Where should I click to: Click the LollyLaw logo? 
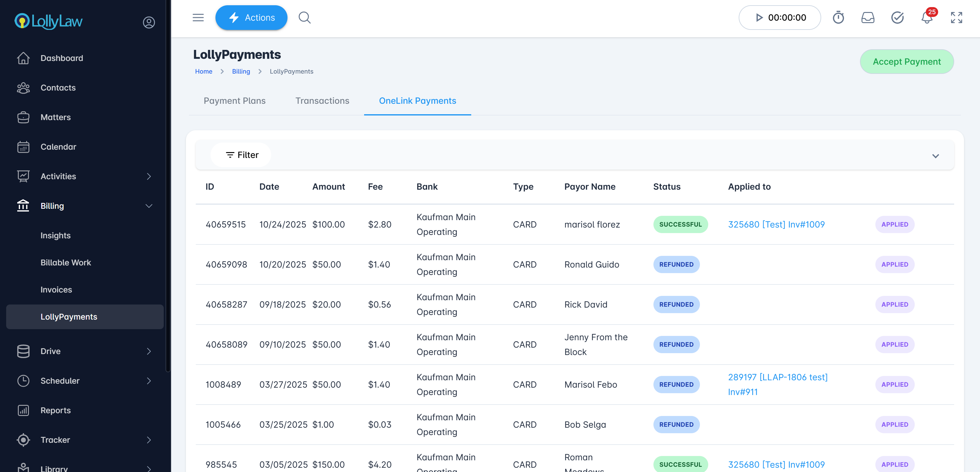[48, 21]
